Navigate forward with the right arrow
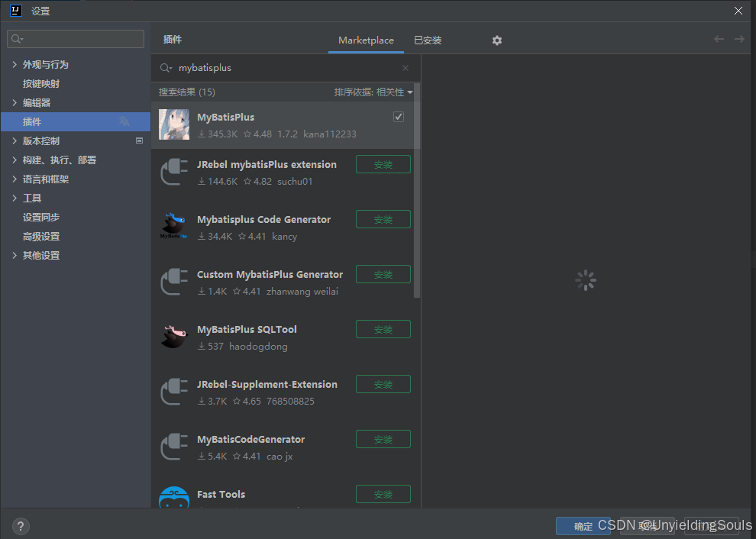Viewport: 756px width, 539px height. [739, 39]
